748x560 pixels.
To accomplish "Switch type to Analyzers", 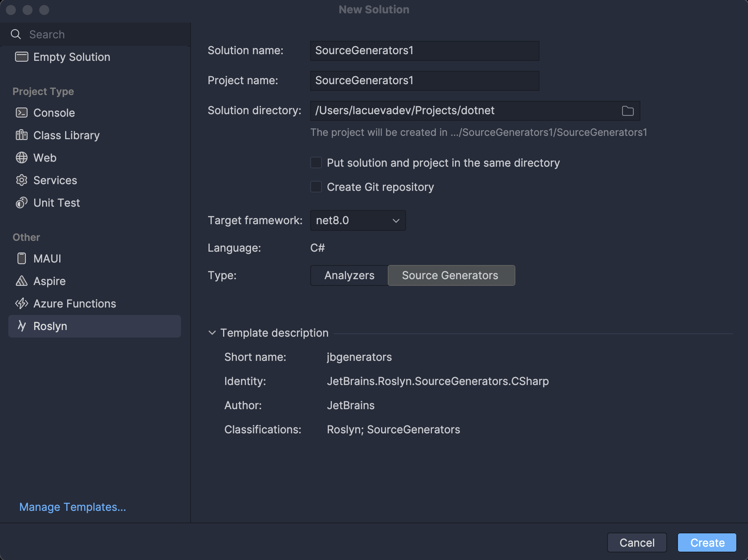I will pyautogui.click(x=349, y=275).
